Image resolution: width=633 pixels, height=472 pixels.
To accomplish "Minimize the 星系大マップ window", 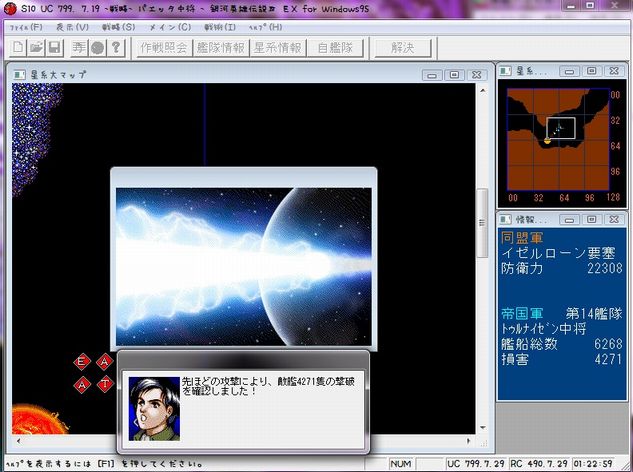I will click(x=432, y=75).
